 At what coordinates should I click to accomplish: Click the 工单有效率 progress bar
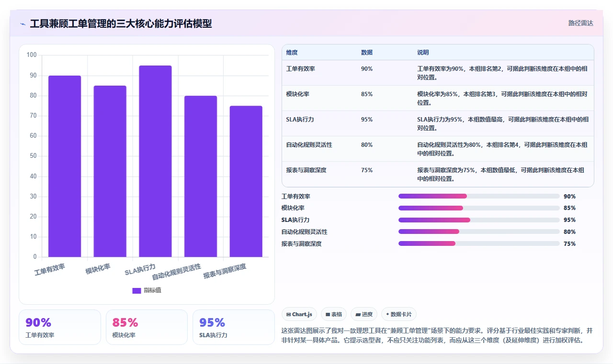pos(479,196)
